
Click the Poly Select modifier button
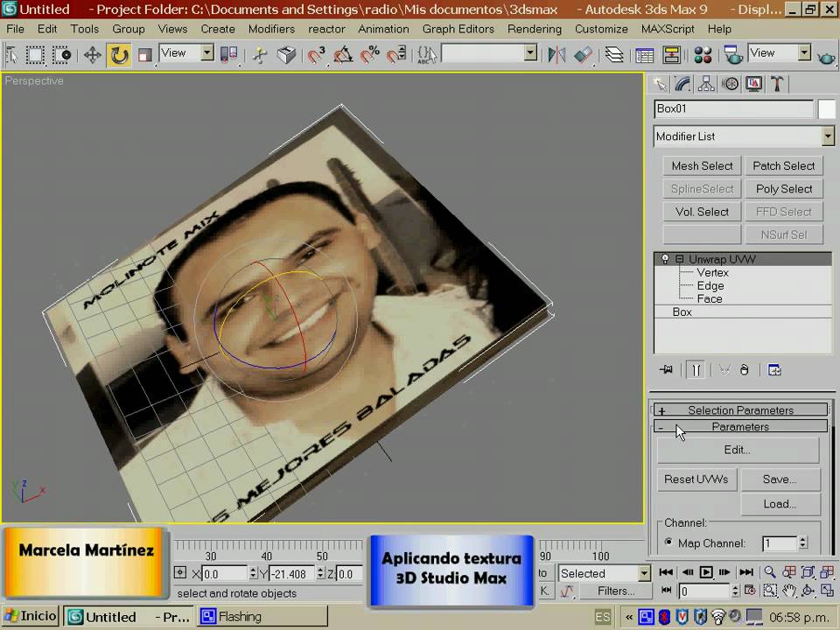coord(784,189)
